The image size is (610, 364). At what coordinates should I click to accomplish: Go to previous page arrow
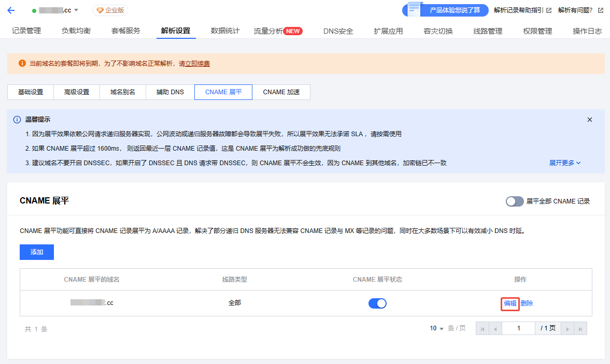tap(495, 329)
